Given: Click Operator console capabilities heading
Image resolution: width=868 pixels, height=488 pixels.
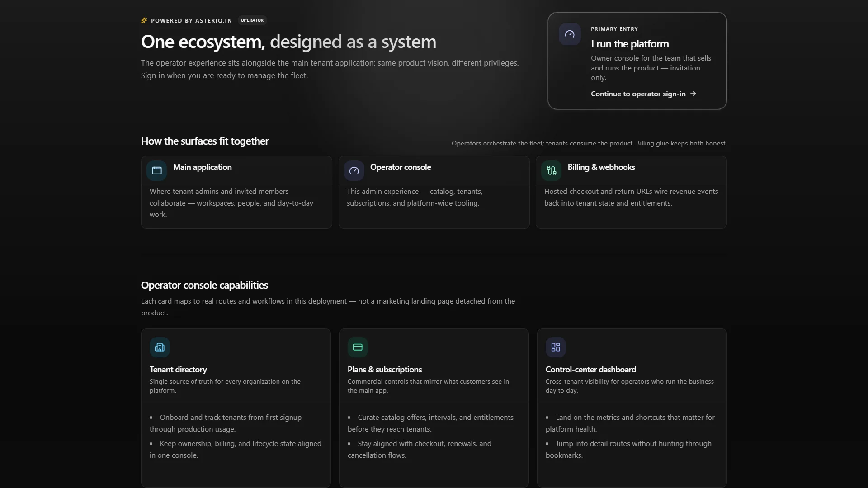Looking at the screenshot, I should coord(204,285).
